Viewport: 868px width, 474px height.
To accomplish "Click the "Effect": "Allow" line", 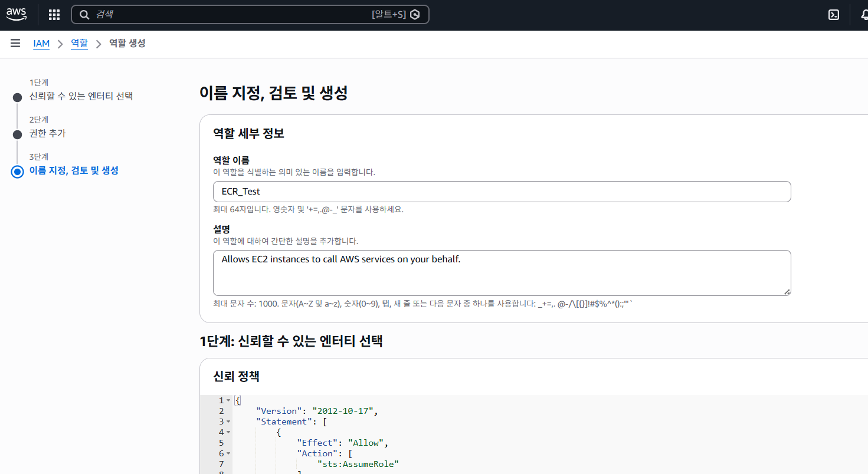I will pos(342,443).
